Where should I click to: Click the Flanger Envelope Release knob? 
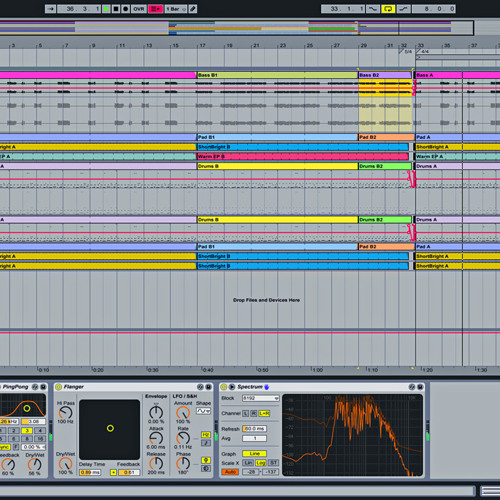pyautogui.click(x=156, y=463)
